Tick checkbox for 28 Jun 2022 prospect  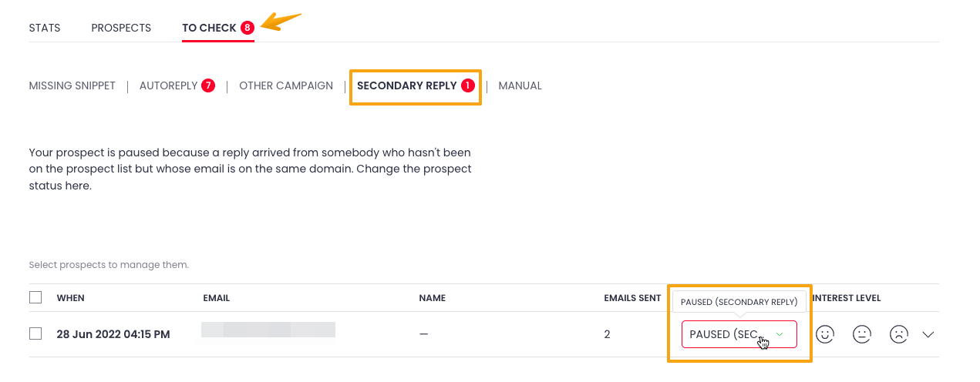click(x=35, y=334)
